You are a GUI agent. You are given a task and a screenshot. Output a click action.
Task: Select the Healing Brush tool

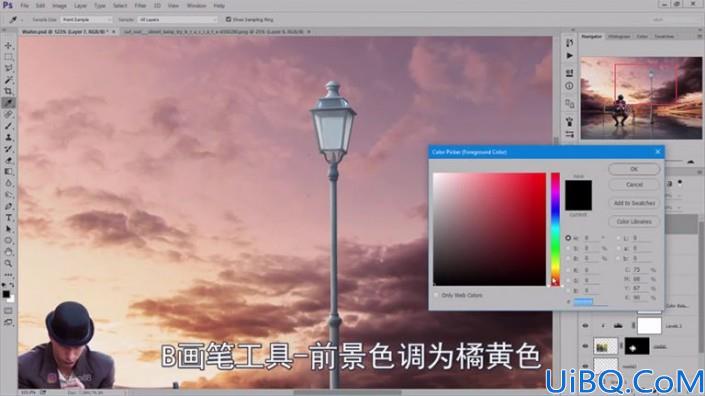click(9, 114)
